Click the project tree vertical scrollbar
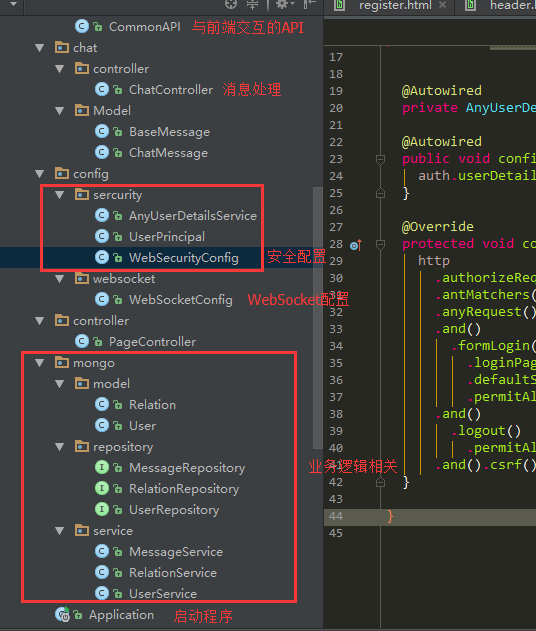 coord(318,318)
